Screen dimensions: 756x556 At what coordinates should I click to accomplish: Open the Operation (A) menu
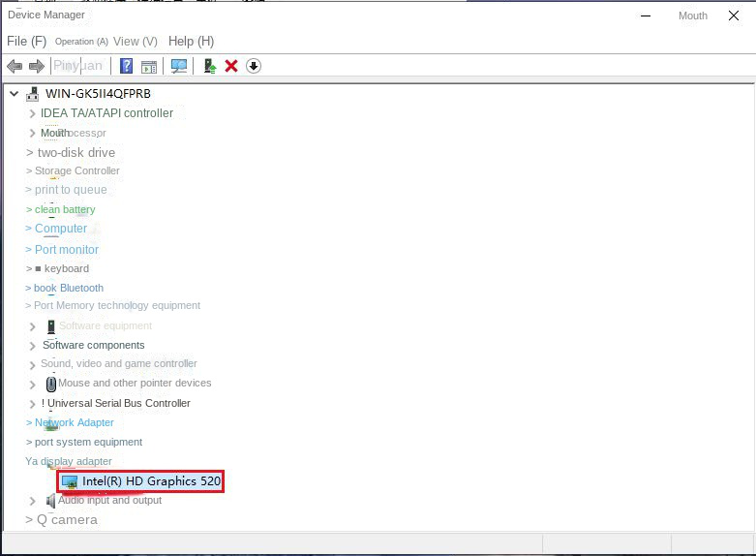tap(81, 42)
